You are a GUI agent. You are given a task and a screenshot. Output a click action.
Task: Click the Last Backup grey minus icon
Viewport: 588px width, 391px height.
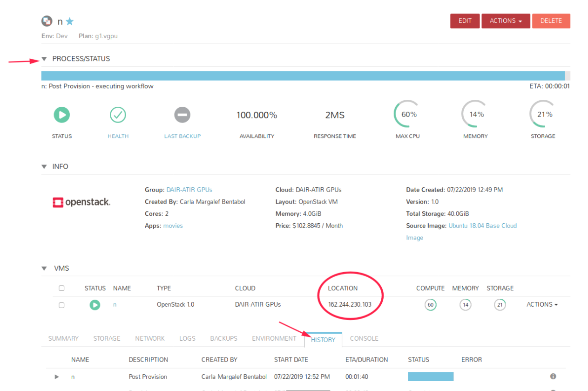(182, 115)
